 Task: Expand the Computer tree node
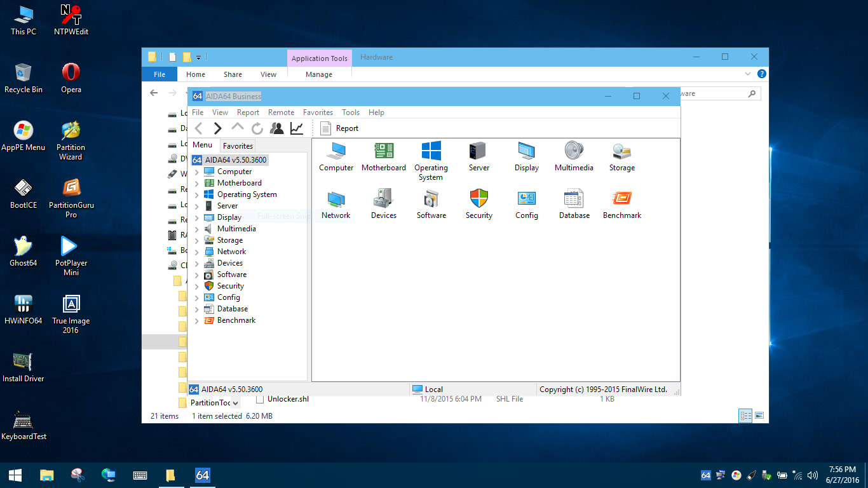pyautogui.click(x=196, y=172)
